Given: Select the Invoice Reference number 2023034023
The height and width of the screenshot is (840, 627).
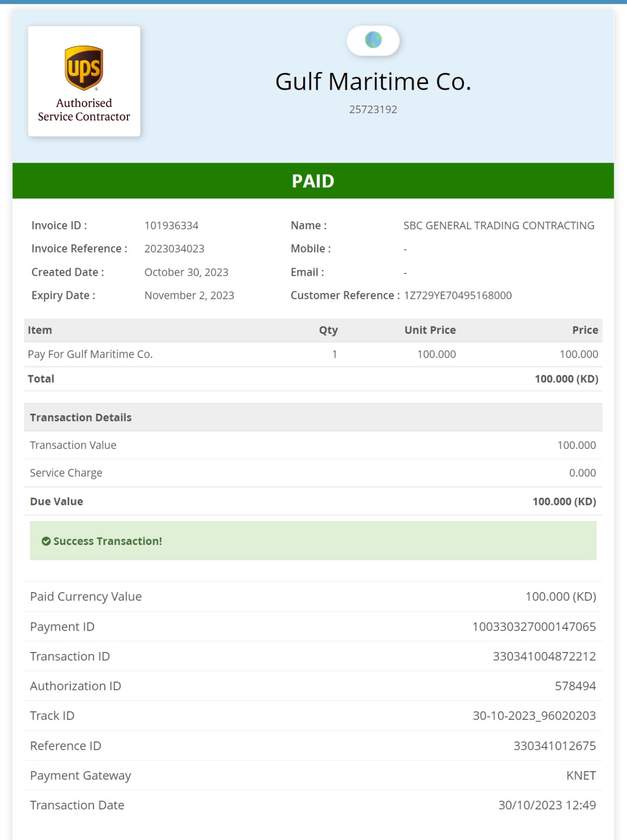Looking at the screenshot, I should point(174,249).
